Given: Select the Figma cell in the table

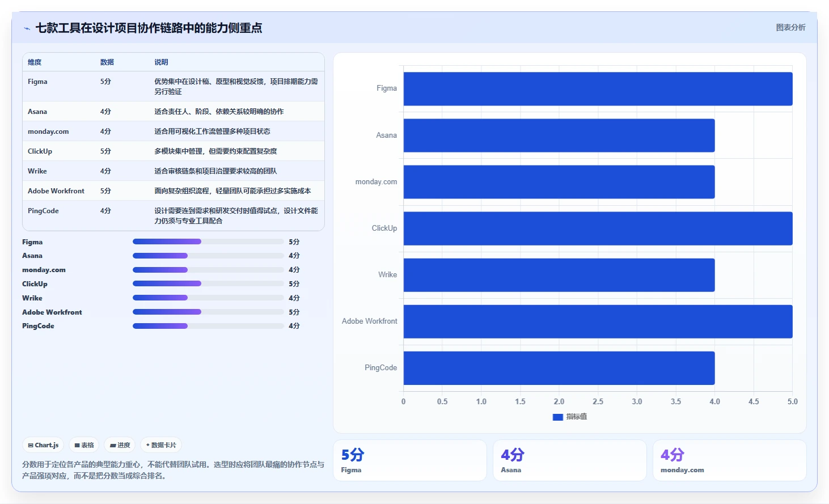Looking at the screenshot, I should pyautogui.click(x=37, y=82).
